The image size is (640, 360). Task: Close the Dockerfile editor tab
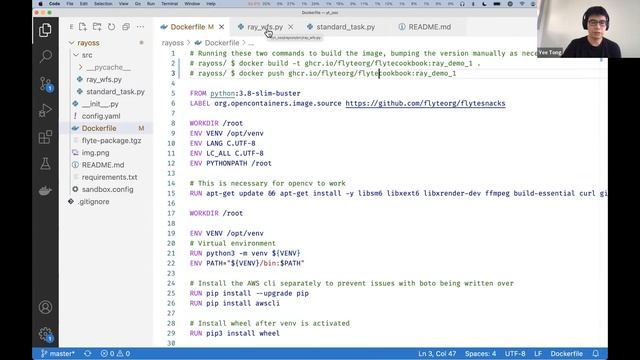pyautogui.click(x=222, y=27)
